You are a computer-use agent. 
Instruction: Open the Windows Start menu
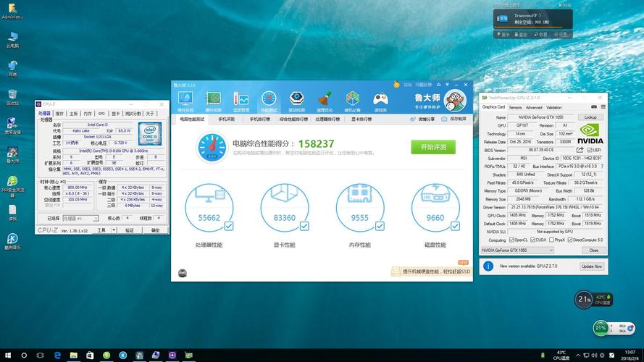click(8, 355)
